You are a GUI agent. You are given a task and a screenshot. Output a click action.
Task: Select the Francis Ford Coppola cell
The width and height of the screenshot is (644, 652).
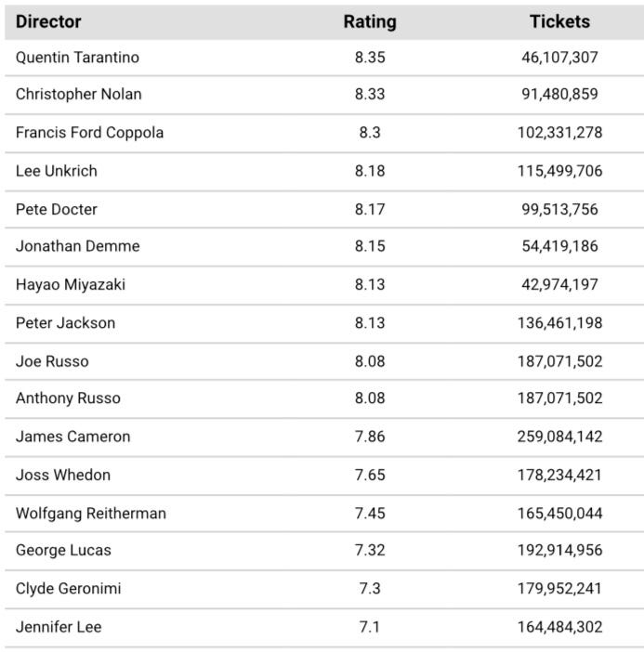click(x=89, y=133)
